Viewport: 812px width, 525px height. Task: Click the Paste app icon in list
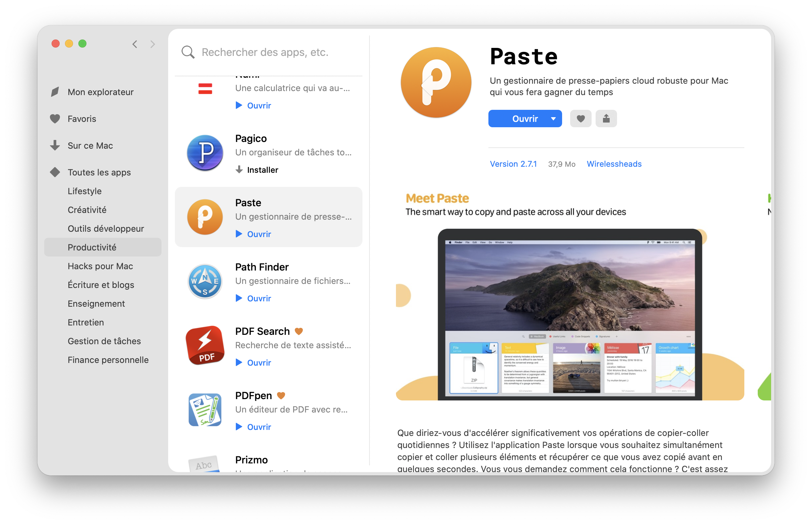point(205,217)
